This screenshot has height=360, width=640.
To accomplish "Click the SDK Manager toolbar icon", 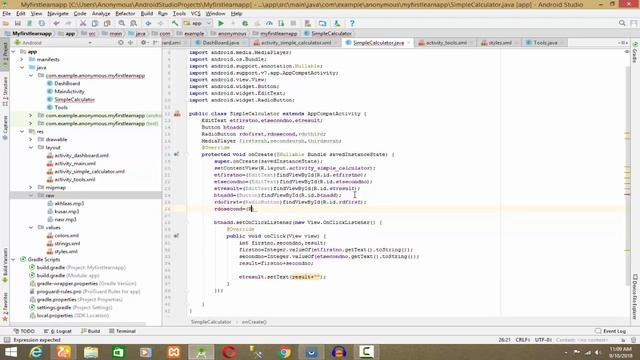I will coord(337,23).
